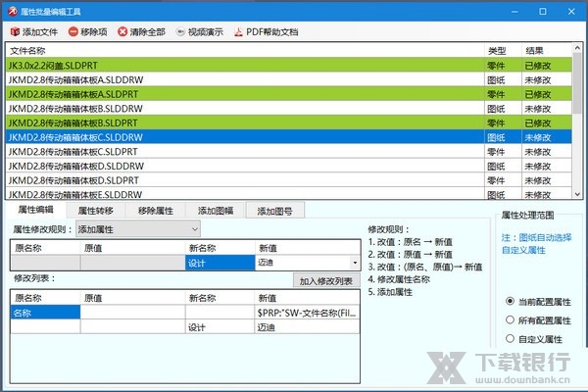The image size is (588, 392).
Task: Select the row JKMD2.8传动箱箱体板E.SLDDRW
Action: (x=289, y=194)
